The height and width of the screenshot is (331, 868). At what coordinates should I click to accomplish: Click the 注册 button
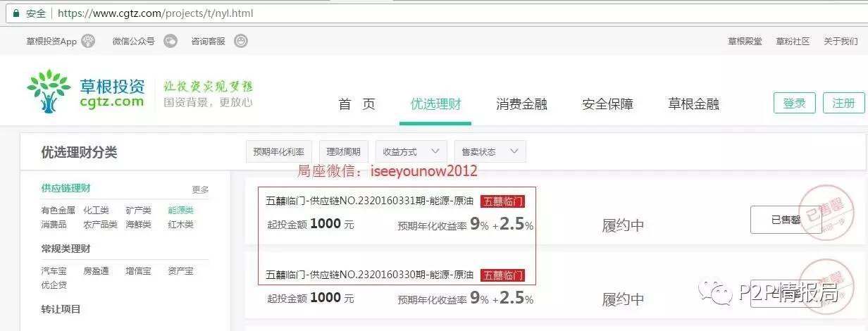843,103
